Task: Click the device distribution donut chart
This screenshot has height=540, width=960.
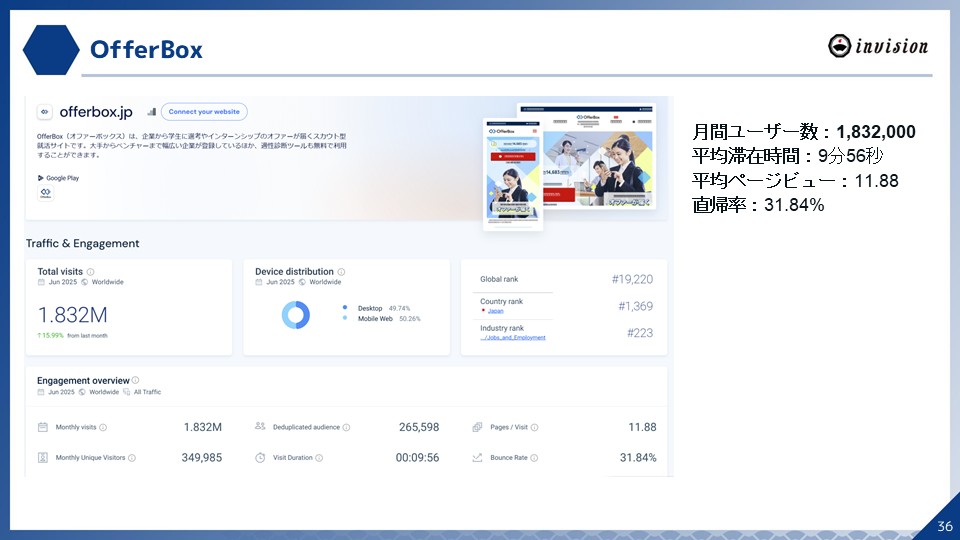Action: tap(296, 315)
